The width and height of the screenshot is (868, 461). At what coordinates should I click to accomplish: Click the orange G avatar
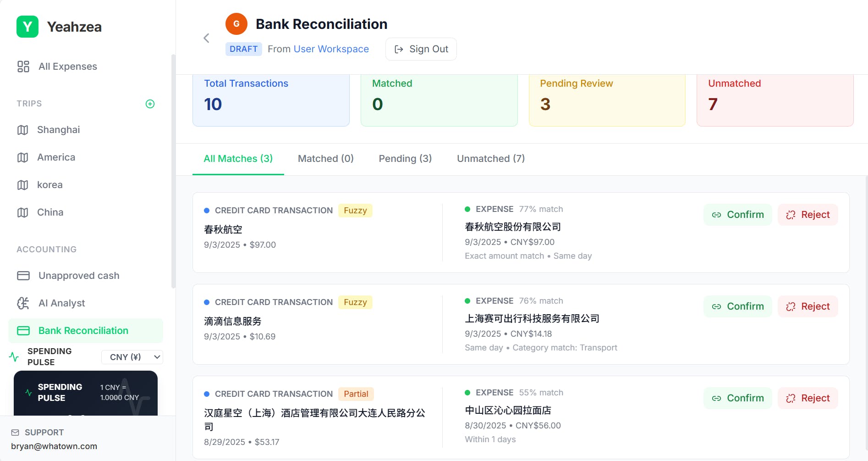click(236, 24)
